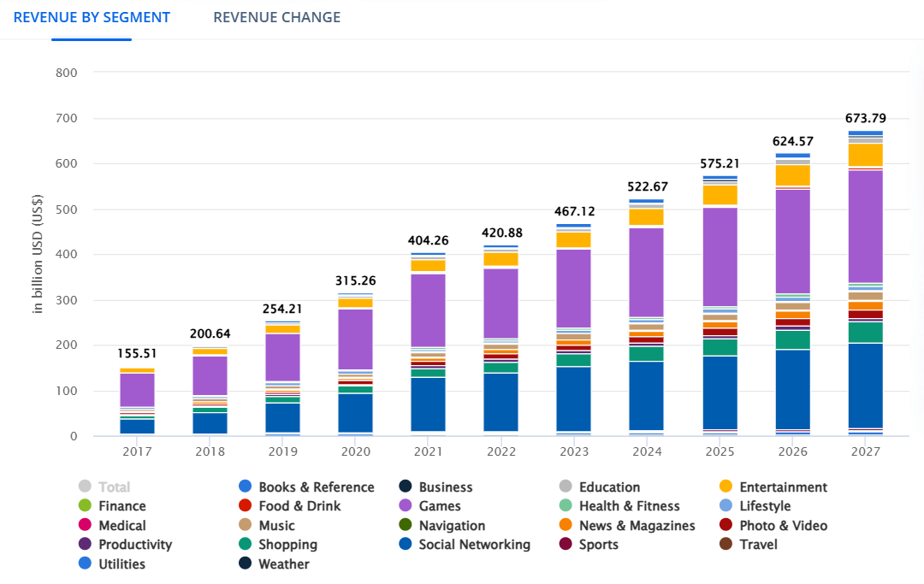Click the Shopping legend teal dot
The width and height of the screenshot is (924, 584).
pyautogui.click(x=245, y=545)
